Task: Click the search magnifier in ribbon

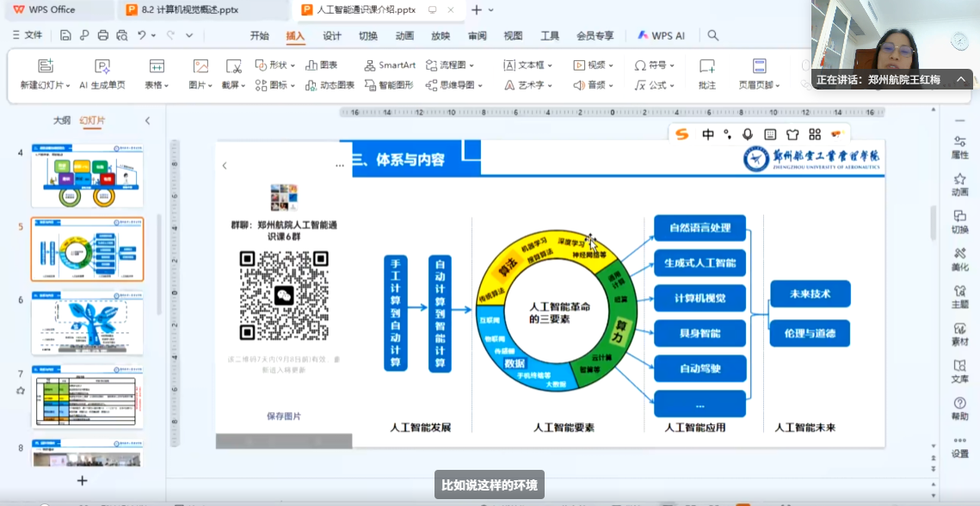Action: click(x=712, y=35)
